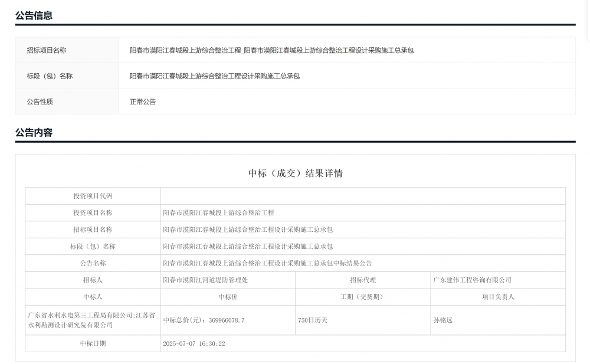Click the 中标日期 label cell
The height and width of the screenshot is (364, 590).
pos(93,344)
